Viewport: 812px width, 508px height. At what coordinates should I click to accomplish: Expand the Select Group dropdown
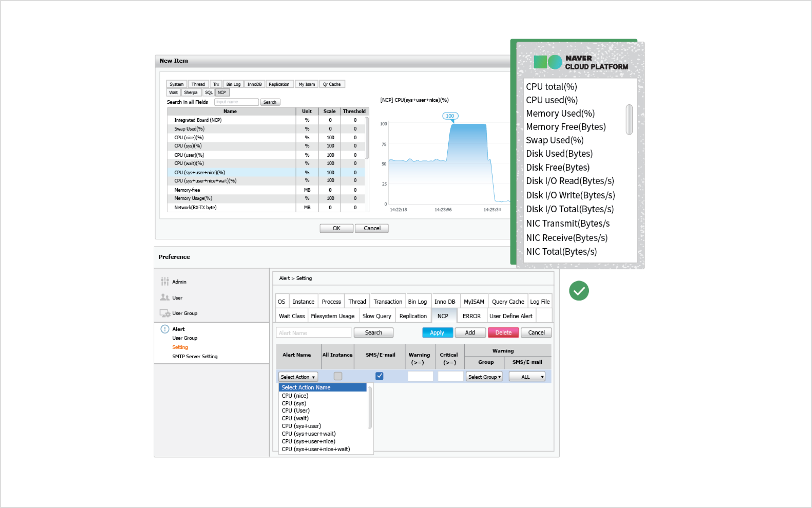coord(484,377)
